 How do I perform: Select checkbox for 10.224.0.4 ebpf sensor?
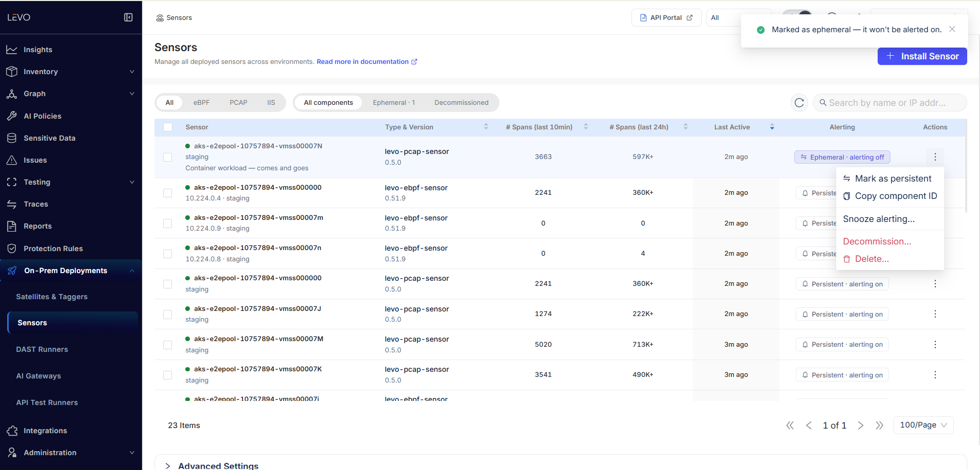(167, 193)
